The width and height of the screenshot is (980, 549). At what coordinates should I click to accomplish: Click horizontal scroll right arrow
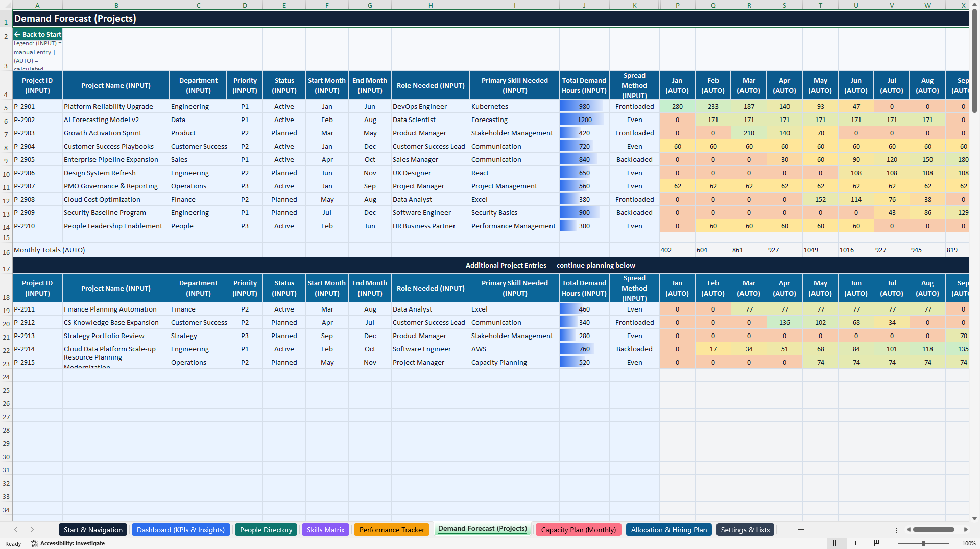966,530
